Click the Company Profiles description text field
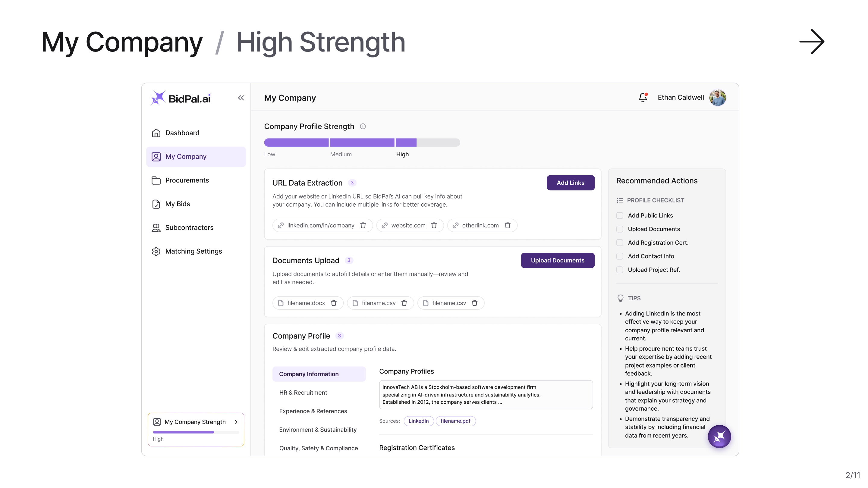Screen dimensions: 868x488 [486, 395]
